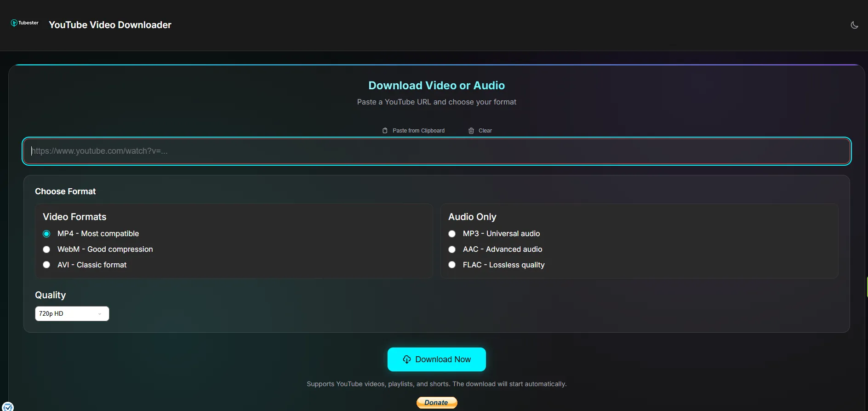The image size is (868, 411).
Task: Select MP3 - Universal audio option
Action: pyautogui.click(x=452, y=234)
